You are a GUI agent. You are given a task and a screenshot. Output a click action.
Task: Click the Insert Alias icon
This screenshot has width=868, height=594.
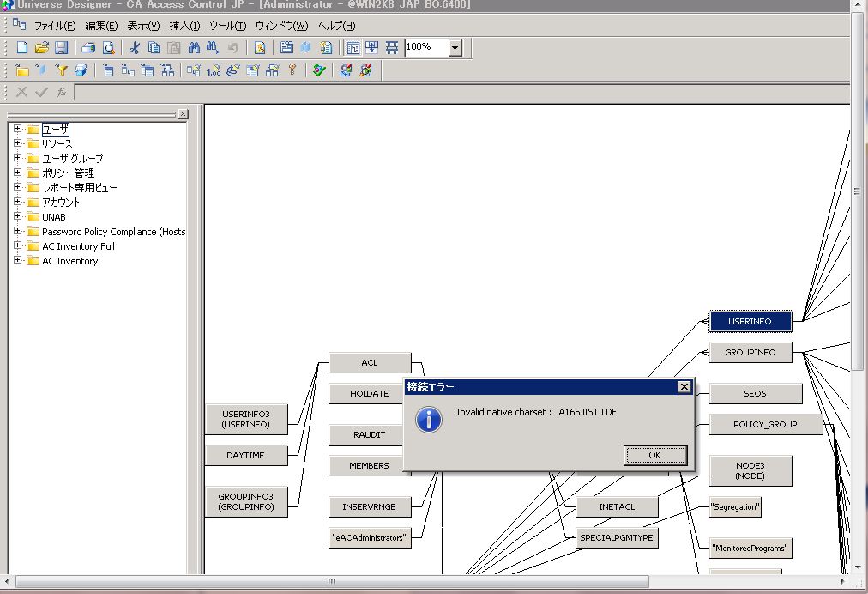[x=148, y=70]
